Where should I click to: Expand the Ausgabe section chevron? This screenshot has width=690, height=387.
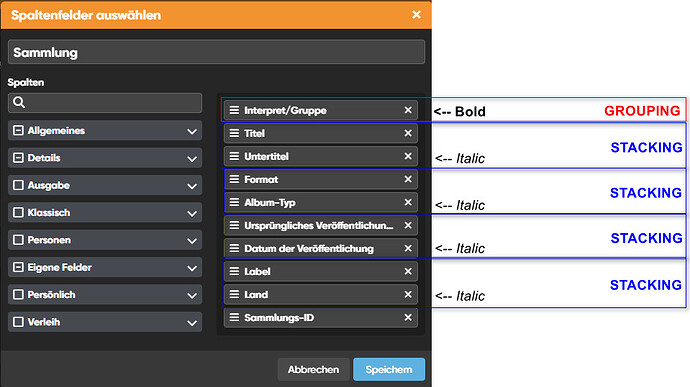click(x=192, y=186)
